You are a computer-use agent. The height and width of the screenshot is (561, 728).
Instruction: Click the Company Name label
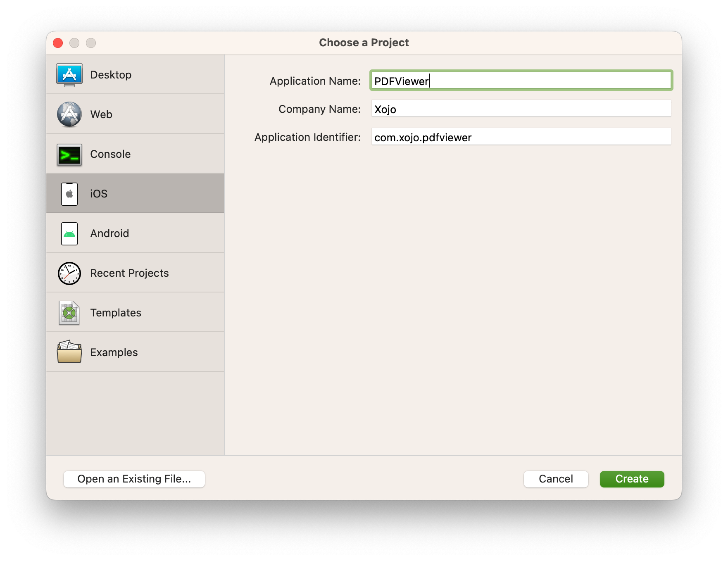319,109
